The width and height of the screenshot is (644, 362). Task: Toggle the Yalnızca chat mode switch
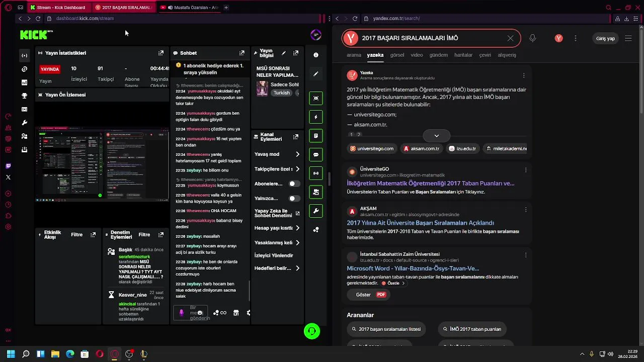tap(294, 199)
